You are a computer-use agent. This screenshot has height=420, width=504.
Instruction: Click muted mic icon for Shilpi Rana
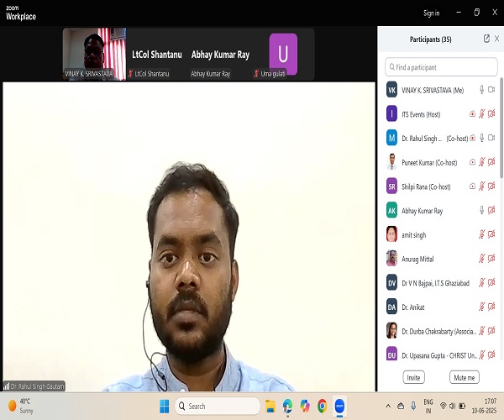(481, 186)
